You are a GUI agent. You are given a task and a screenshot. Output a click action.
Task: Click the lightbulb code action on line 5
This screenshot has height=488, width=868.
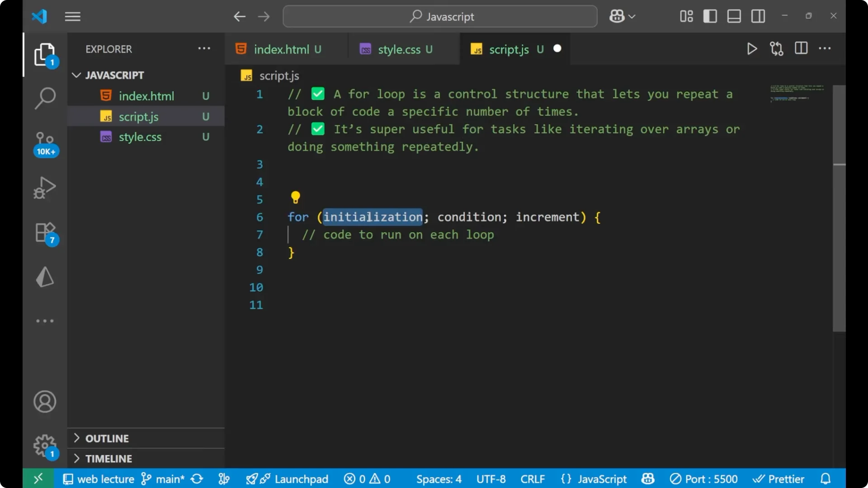[296, 197]
